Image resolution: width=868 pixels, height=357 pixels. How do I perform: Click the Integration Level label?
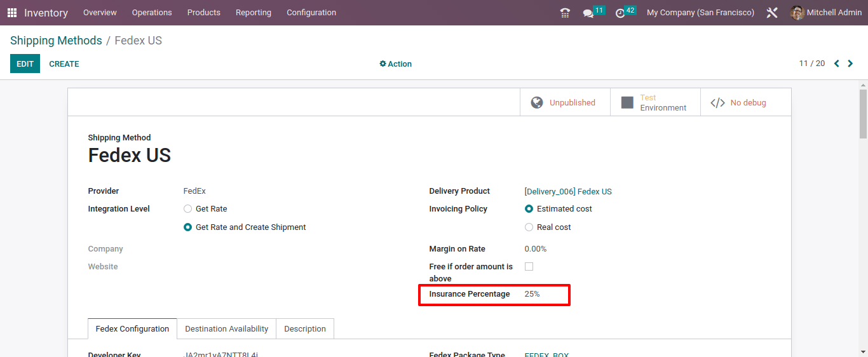119,209
